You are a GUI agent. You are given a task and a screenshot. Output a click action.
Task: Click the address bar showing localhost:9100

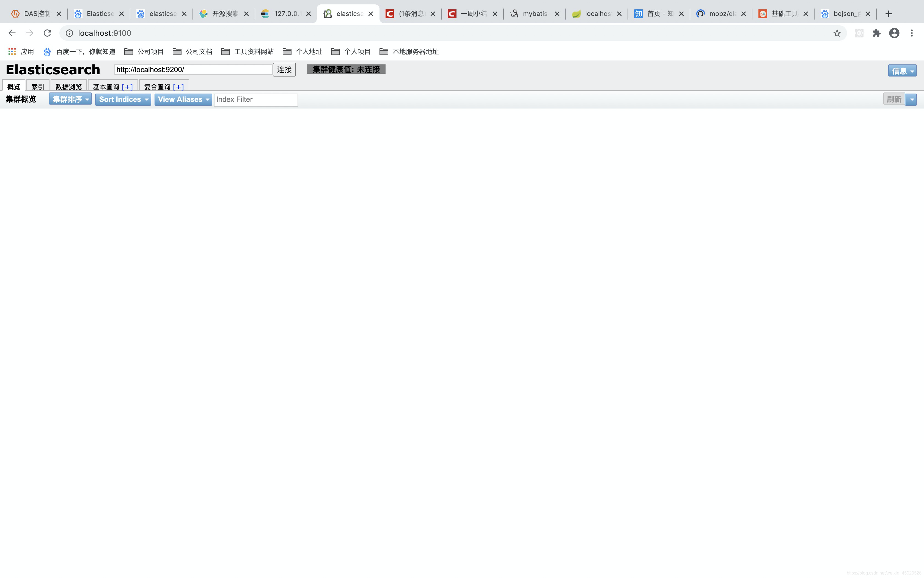[x=452, y=33]
